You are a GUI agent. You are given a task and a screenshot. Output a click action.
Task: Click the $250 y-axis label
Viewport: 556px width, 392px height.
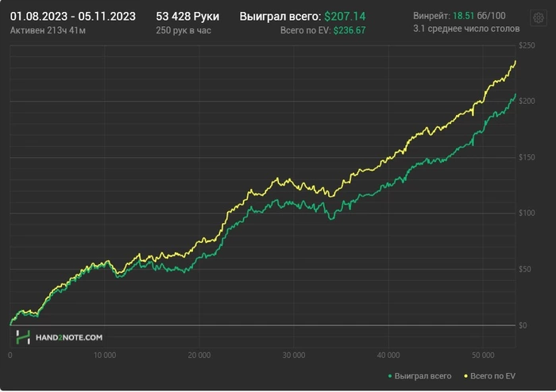point(527,46)
